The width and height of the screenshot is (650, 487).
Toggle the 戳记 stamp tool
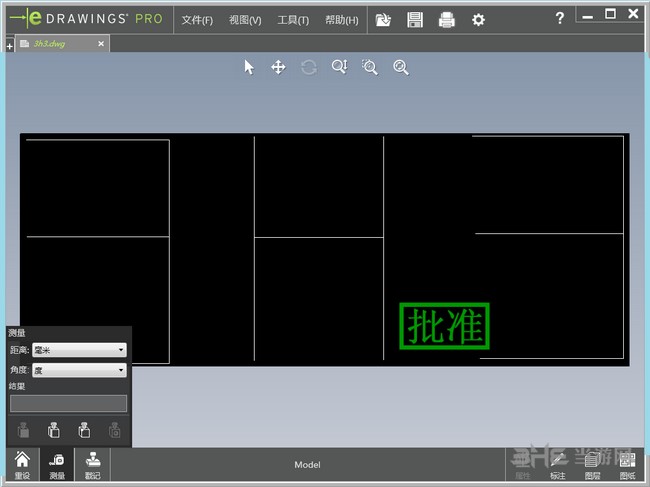(x=92, y=465)
